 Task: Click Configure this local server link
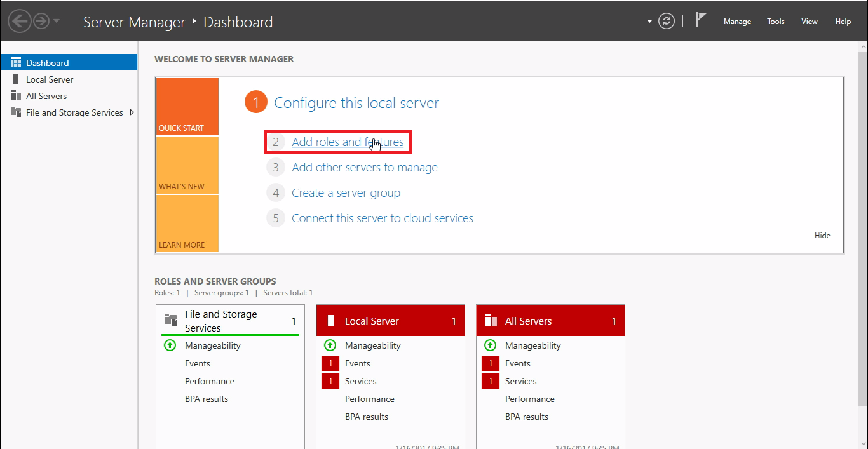click(x=356, y=103)
